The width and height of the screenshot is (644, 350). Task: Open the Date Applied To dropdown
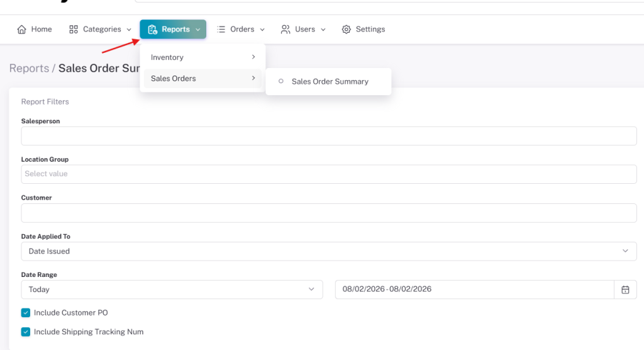(328, 251)
